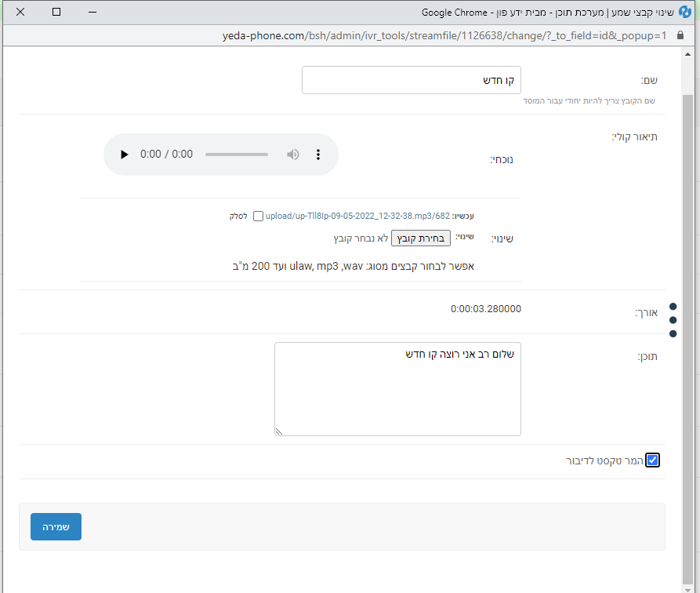Viewport: 700px width, 593px height.
Task: Click the תיאור קולי label
Action: pos(634,136)
